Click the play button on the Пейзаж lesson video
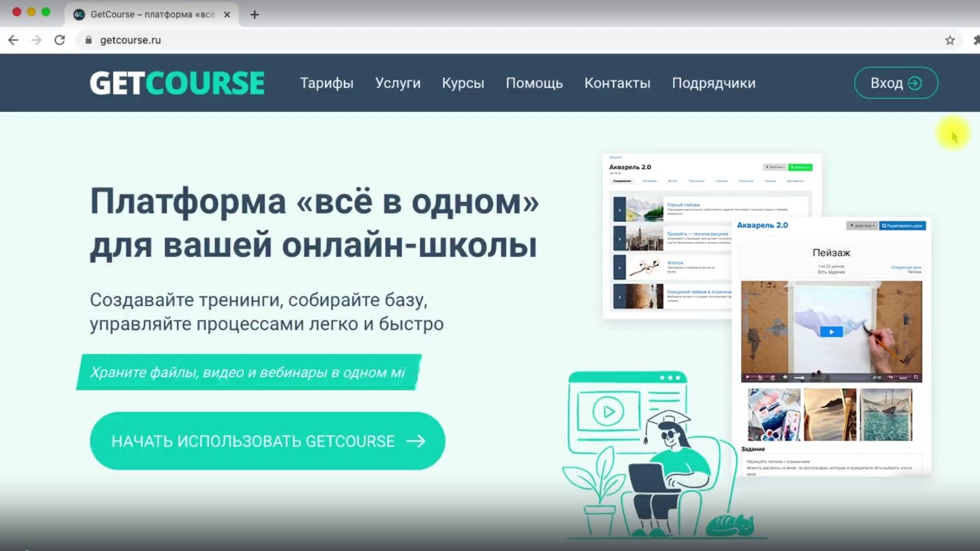 [x=831, y=332]
